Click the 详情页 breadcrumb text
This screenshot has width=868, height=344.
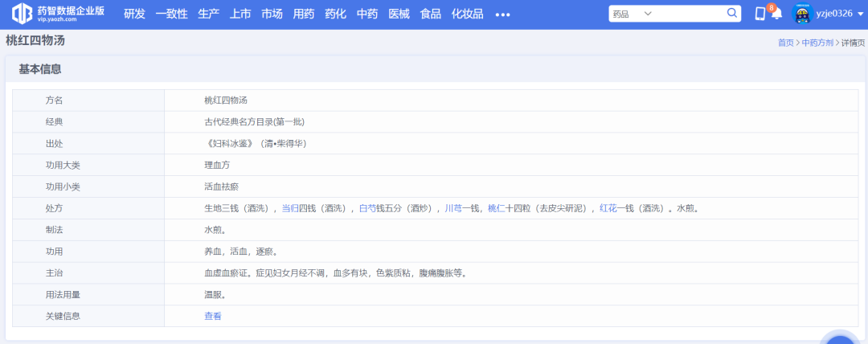click(853, 43)
